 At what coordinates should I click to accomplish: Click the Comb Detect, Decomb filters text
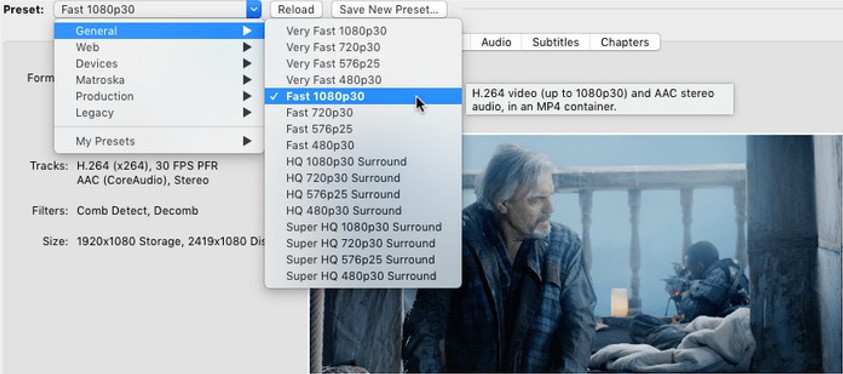pyautogui.click(x=137, y=211)
